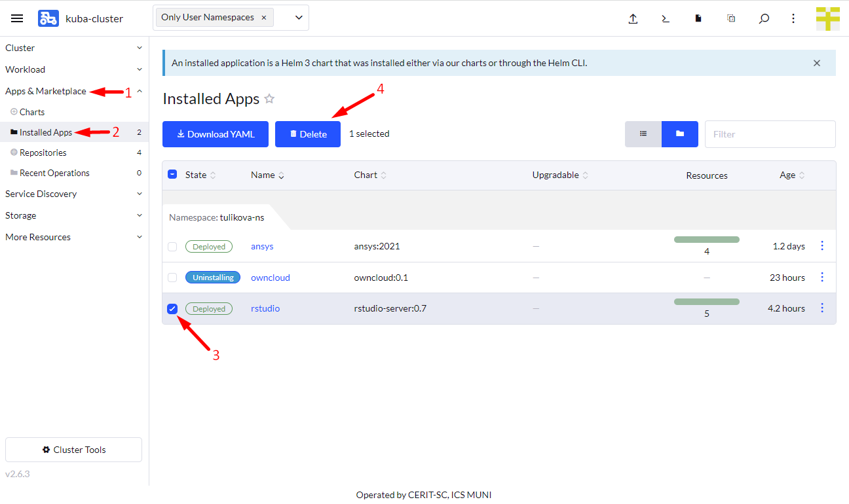The width and height of the screenshot is (849, 504).
Task: Open the owncloud app link
Action: [270, 278]
